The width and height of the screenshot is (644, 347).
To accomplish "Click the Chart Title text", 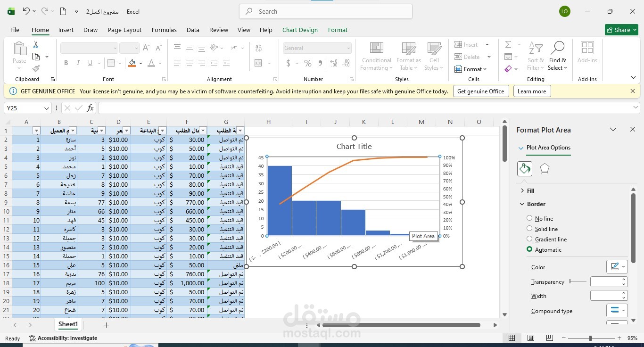I will pyautogui.click(x=354, y=147).
